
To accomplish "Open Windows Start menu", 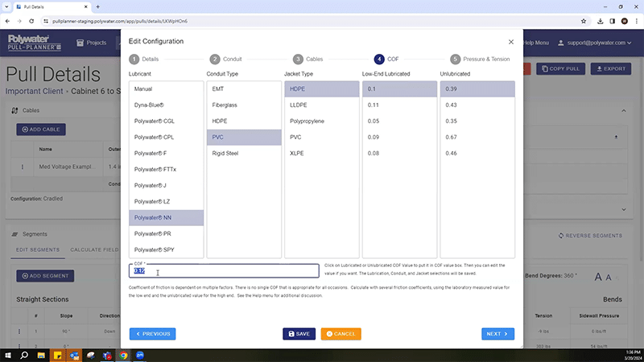I will tap(8, 356).
